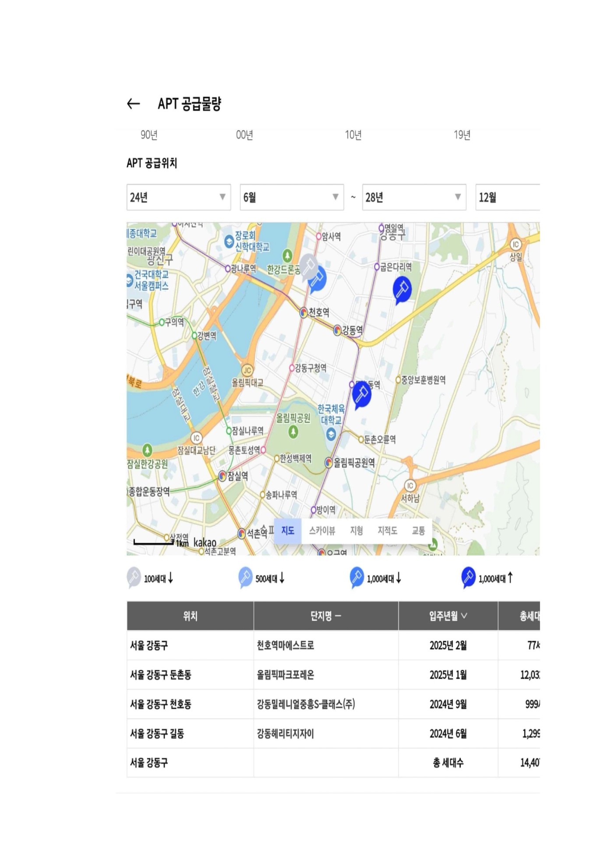The height and width of the screenshot is (868, 614).
Task: Click the 강동구청역 station marker
Action: tap(292, 368)
